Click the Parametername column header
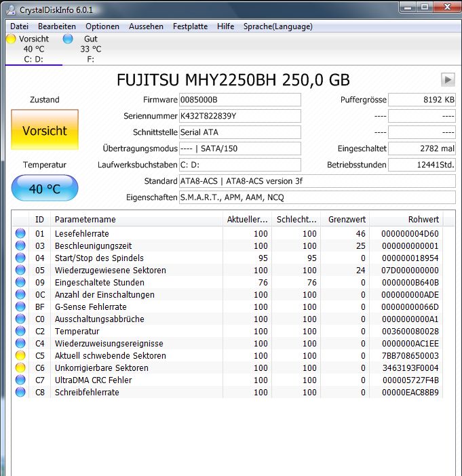Viewport: 462px width, 476px height. pos(136,219)
